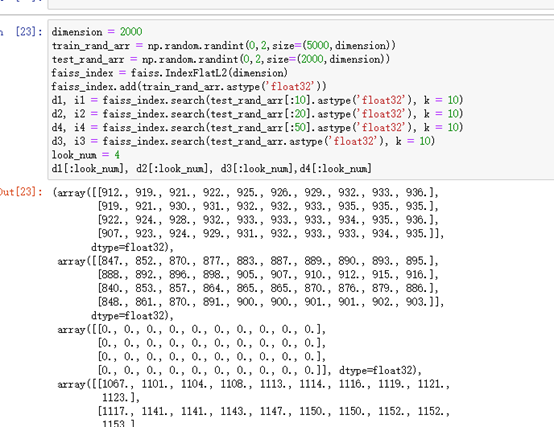Click output row starting 'array([[1067., 1101.'

[x=254, y=384]
